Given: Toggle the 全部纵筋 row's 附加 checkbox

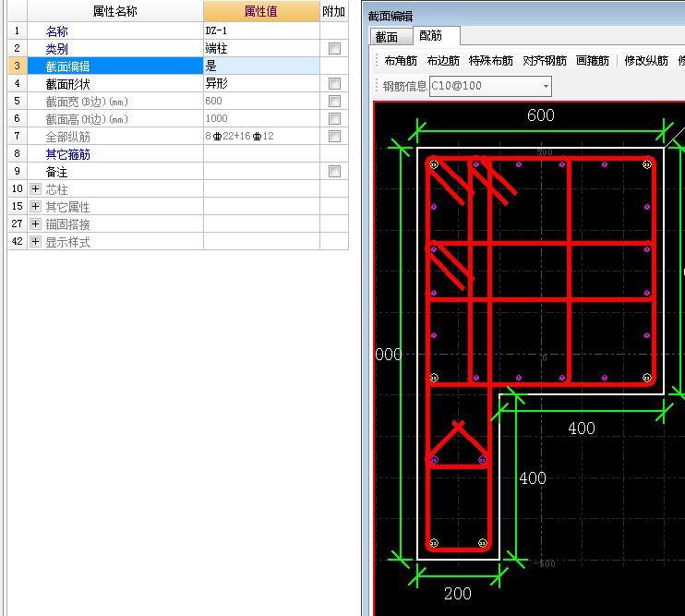Looking at the screenshot, I should [334, 136].
